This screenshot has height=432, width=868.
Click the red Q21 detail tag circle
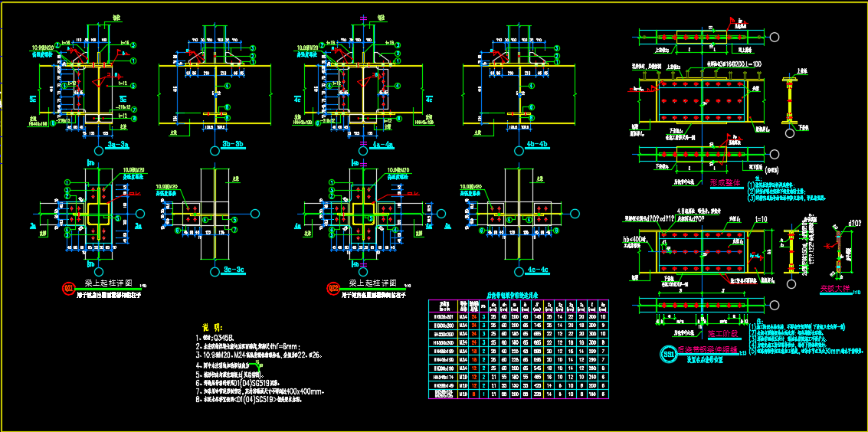coord(69,288)
